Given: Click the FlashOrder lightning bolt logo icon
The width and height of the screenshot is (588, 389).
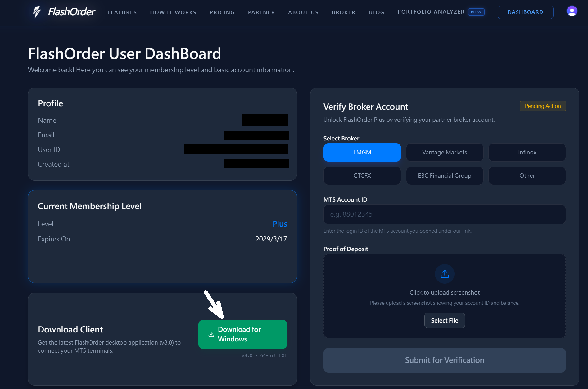Looking at the screenshot, I should [37, 11].
